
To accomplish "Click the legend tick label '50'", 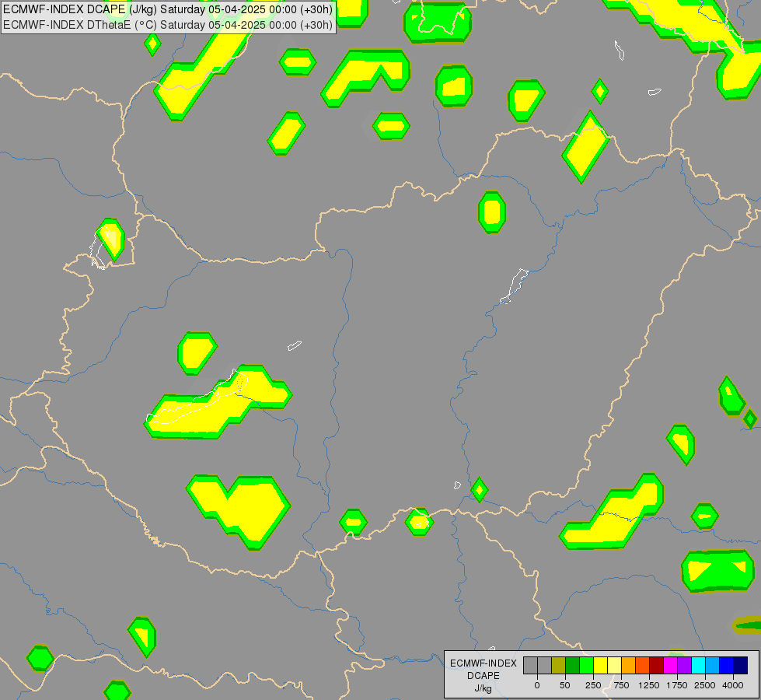I will tap(565, 685).
